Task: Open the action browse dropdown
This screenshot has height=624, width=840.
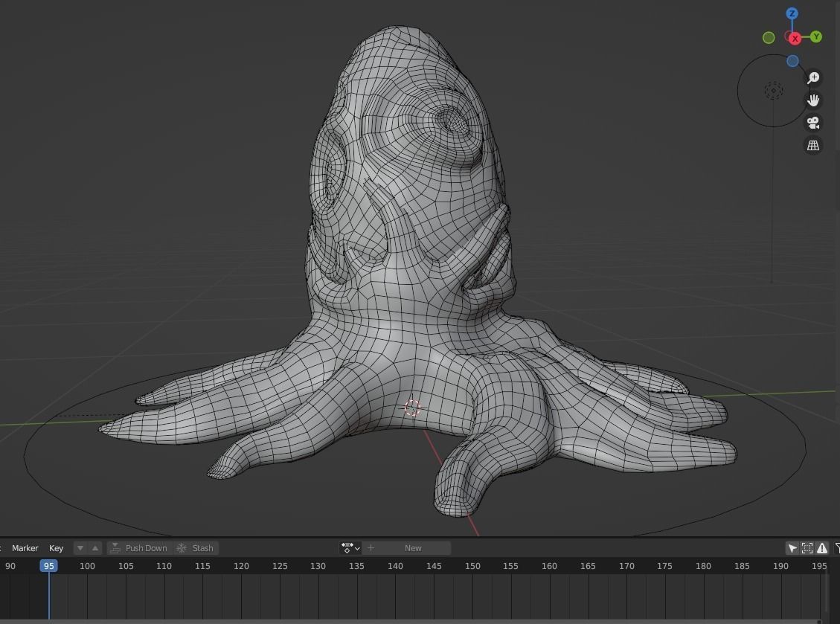Action: [350, 548]
